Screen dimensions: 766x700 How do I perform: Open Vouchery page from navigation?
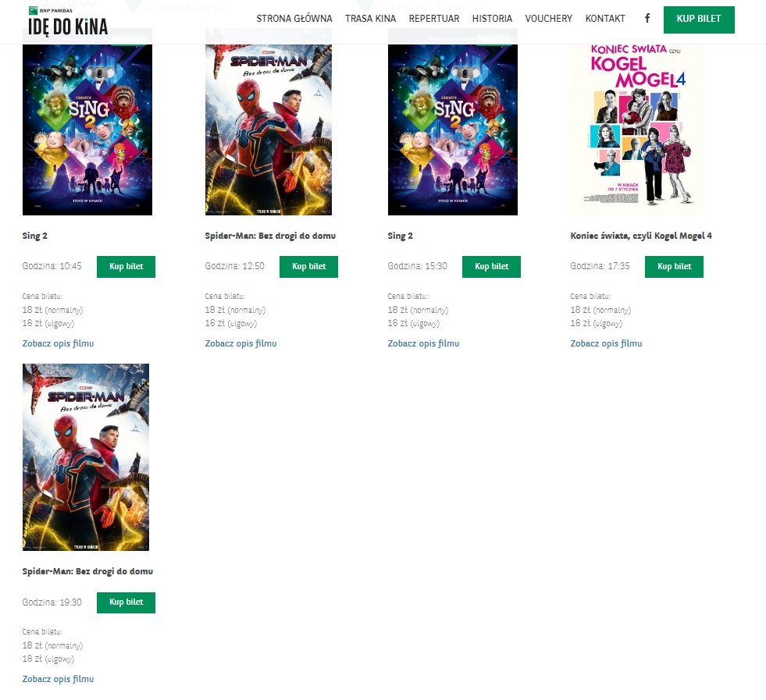(549, 19)
